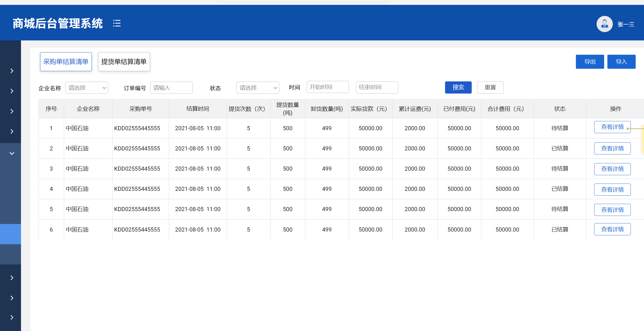Click the username 张一三

626,25
